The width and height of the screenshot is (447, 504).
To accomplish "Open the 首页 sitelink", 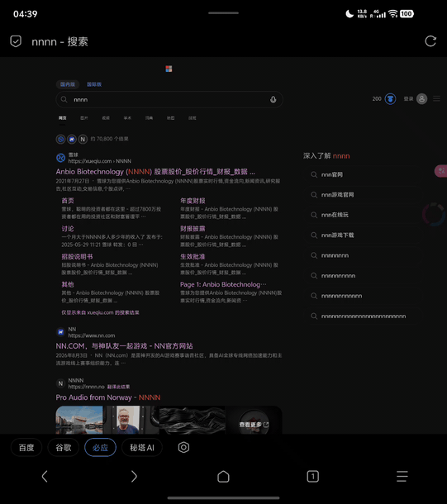I will [x=68, y=201].
